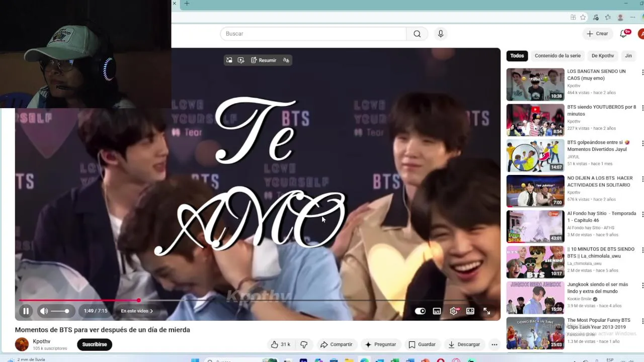
Task: Click the dislike thumbs-down icon
Action: coord(304,344)
